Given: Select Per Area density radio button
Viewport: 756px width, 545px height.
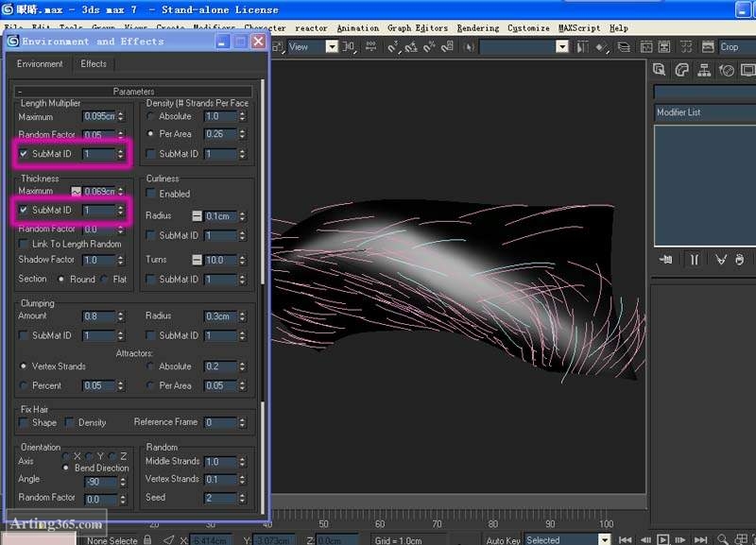Looking at the screenshot, I should click(150, 133).
